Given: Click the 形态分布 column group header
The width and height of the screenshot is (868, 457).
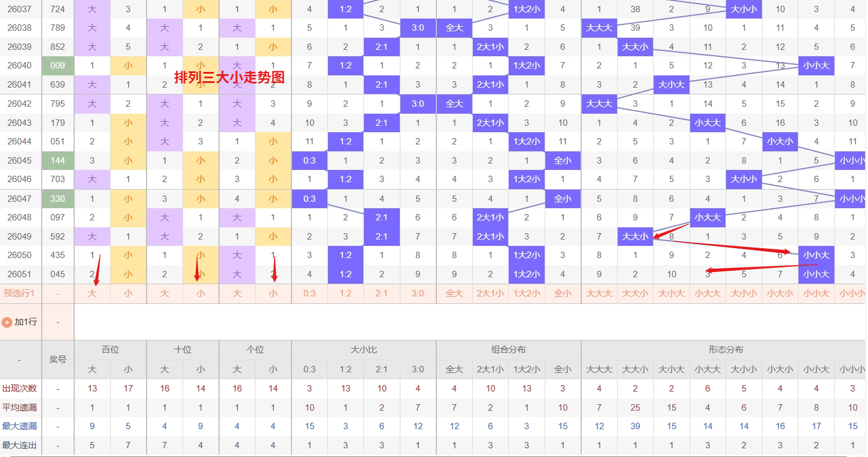Looking at the screenshot, I should tap(724, 349).
